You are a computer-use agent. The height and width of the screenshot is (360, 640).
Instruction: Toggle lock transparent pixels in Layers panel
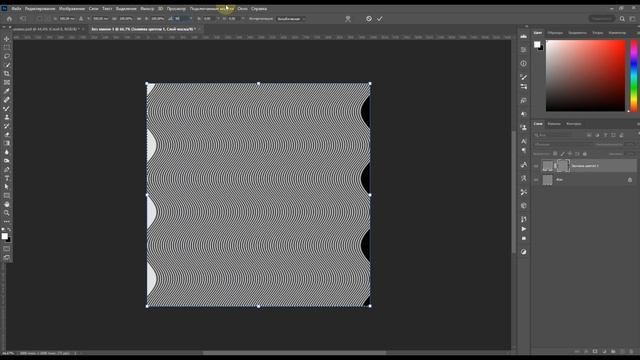(555, 154)
